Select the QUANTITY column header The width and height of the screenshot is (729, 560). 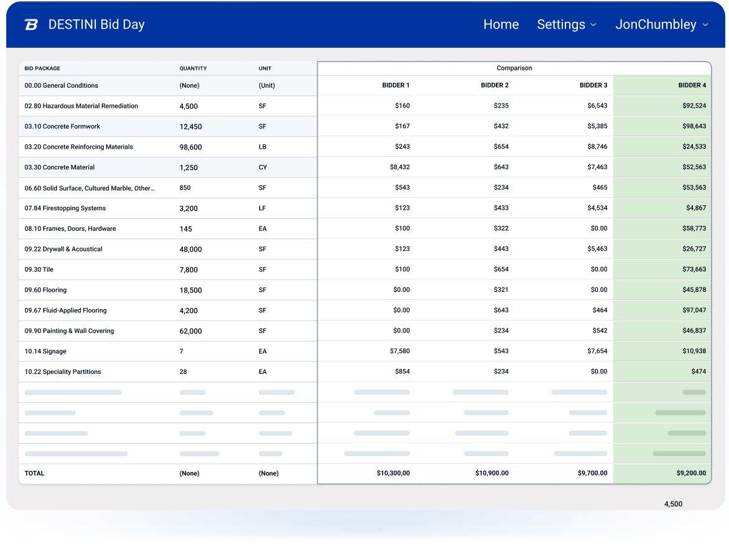193,68
